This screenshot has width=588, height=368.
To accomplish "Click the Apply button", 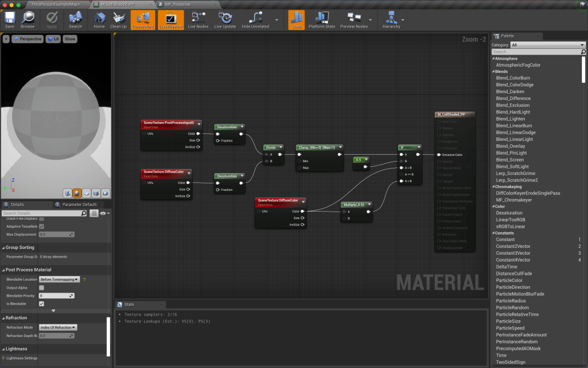I will 51,20.
